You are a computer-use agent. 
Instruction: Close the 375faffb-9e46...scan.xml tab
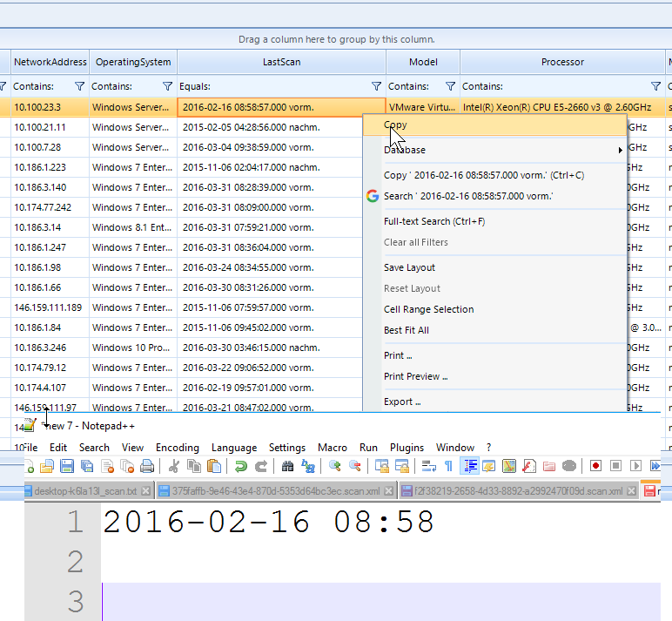click(x=388, y=491)
